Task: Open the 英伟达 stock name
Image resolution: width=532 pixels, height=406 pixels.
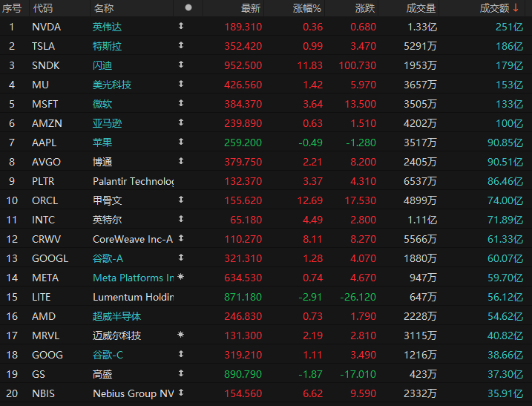Action: tap(107, 27)
